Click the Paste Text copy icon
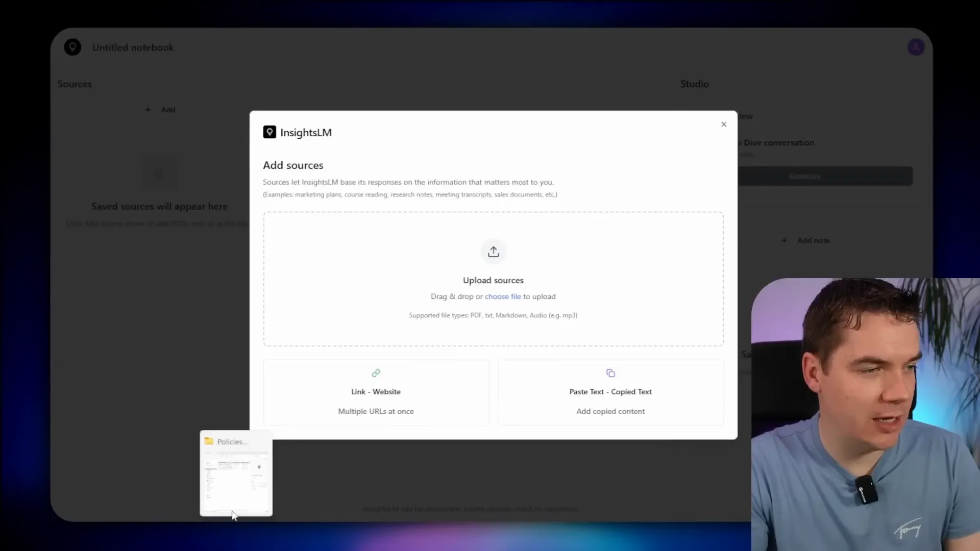Screen dimensions: 980x551 pyautogui.click(x=610, y=373)
